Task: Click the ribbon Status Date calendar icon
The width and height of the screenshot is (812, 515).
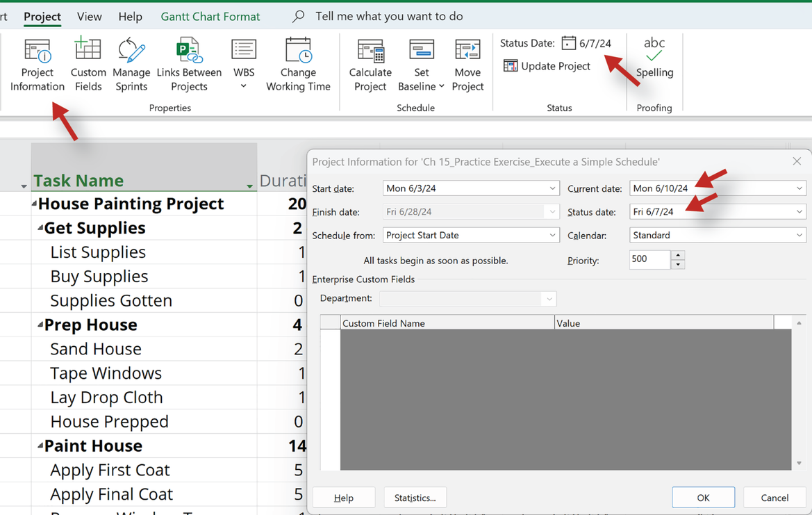Action: coord(569,43)
